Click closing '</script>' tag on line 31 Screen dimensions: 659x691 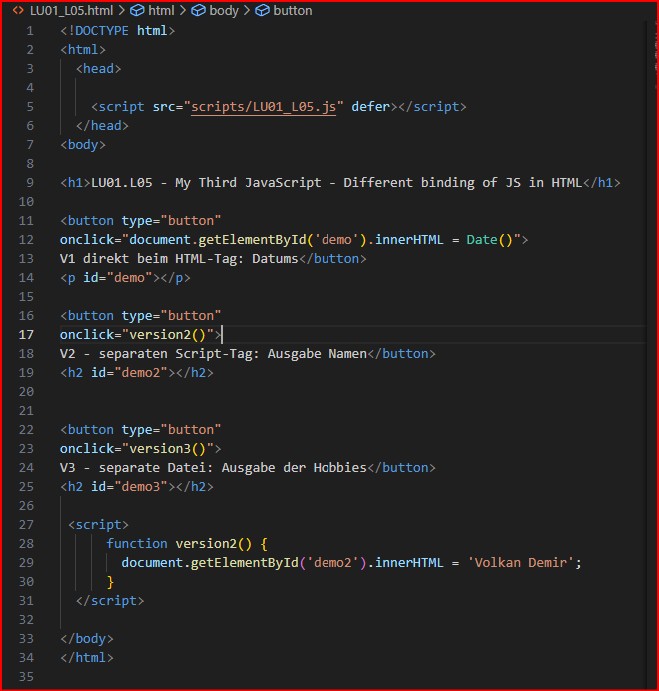(x=110, y=601)
